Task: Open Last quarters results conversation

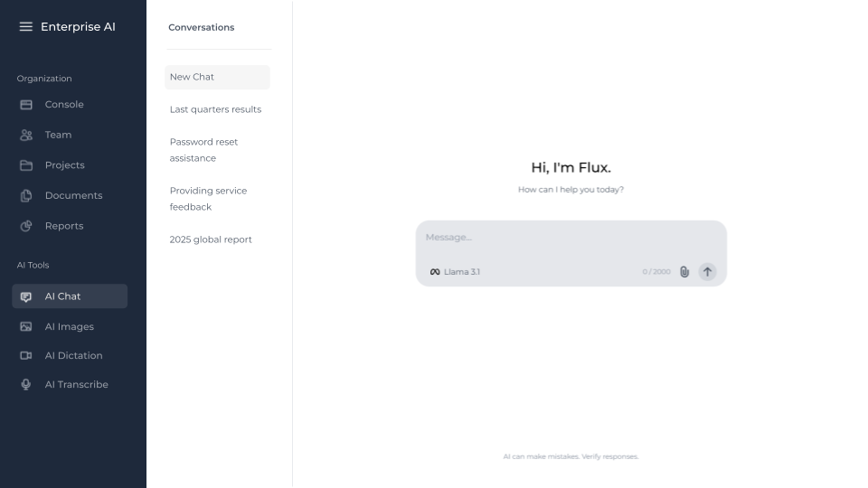Action: (215, 109)
